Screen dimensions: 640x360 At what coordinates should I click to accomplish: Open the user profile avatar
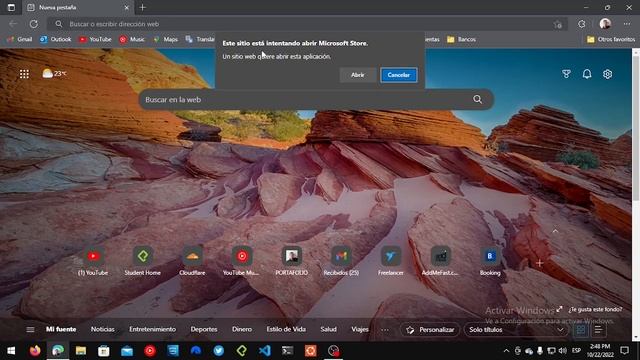point(605,24)
